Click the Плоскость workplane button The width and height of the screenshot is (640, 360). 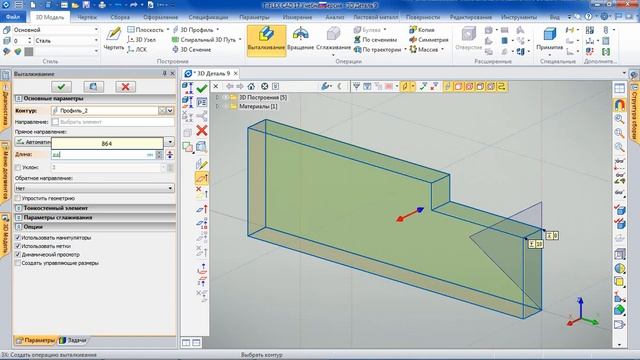coord(147,30)
